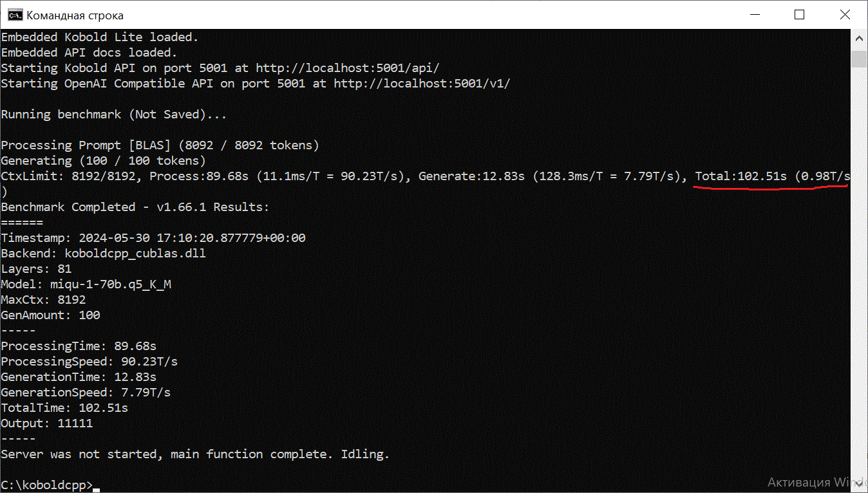Image resolution: width=868 pixels, height=493 pixels.
Task: Click the C:\koboldcpp> prompt cursor
Action: click(x=96, y=489)
